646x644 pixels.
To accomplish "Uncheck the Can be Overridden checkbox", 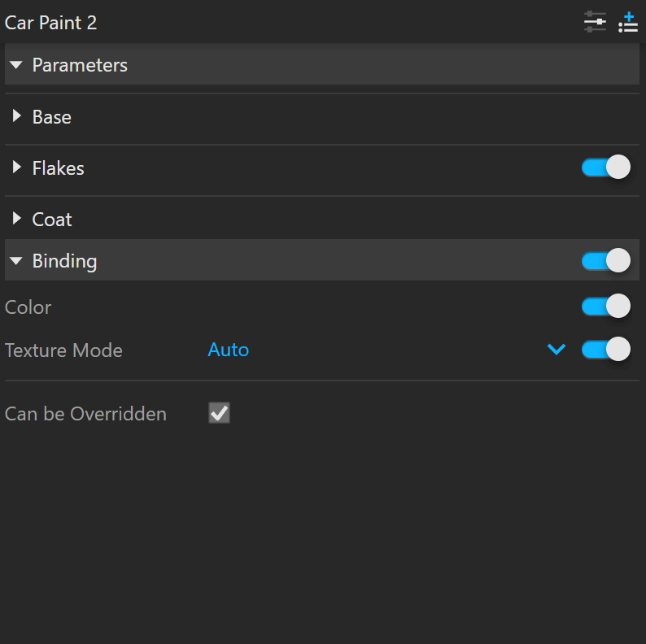I will pyautogui.click(x=219, y=412).
